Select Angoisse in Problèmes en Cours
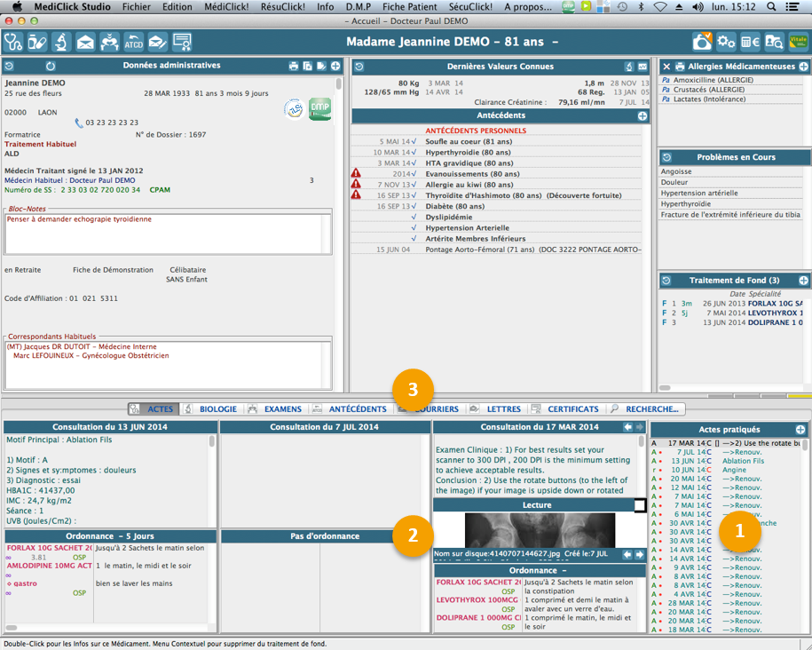812x650 pixels. (x=676, y=172)
